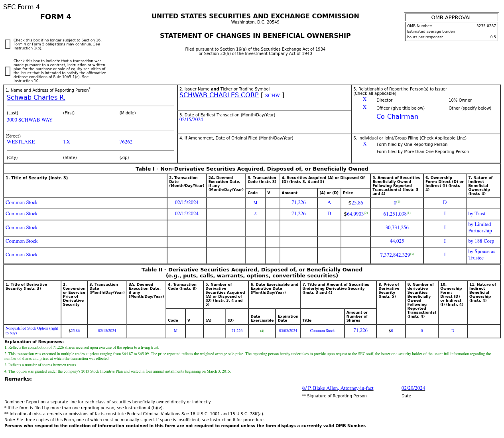Open the SCHWAB CHARLES CORP issuer link

[219, 95]
